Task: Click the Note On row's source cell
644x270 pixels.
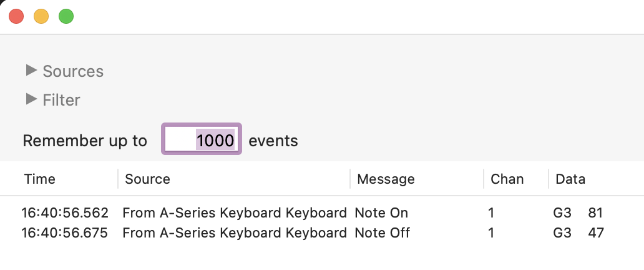Action: click(x=234, y=213)
